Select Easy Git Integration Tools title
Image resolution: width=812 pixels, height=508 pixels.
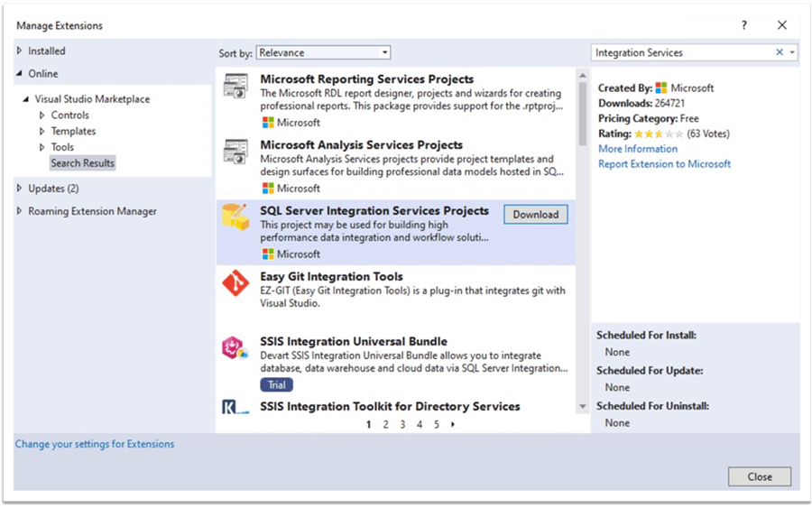331,276
